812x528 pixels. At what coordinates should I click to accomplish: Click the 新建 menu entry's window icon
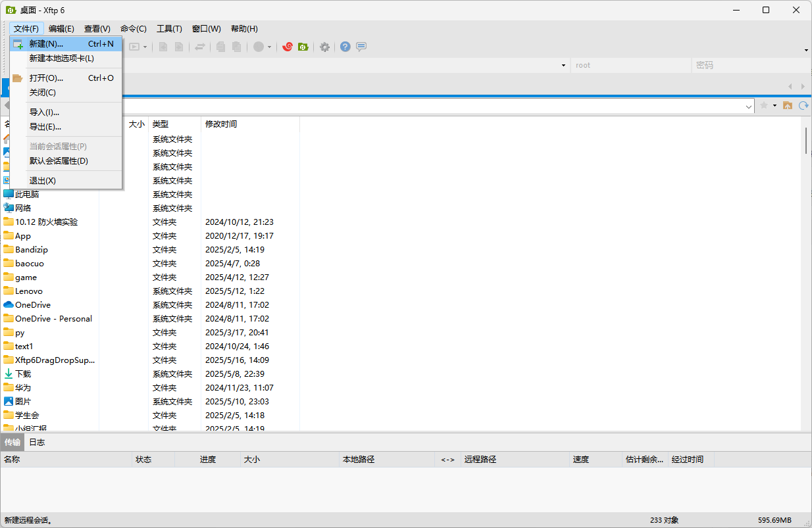coord(18,44)
